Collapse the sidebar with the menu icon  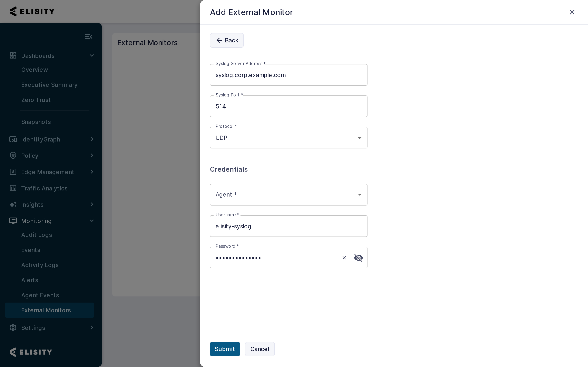point(88,37)
